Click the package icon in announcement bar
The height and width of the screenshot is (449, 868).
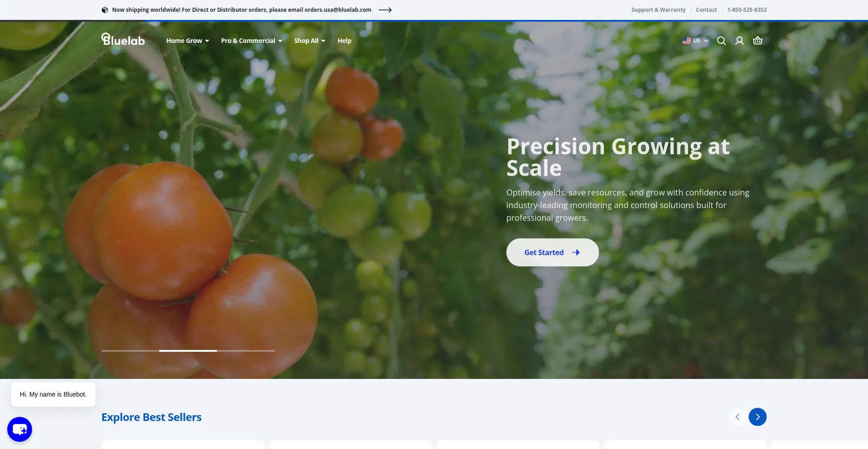click(105, 10)
